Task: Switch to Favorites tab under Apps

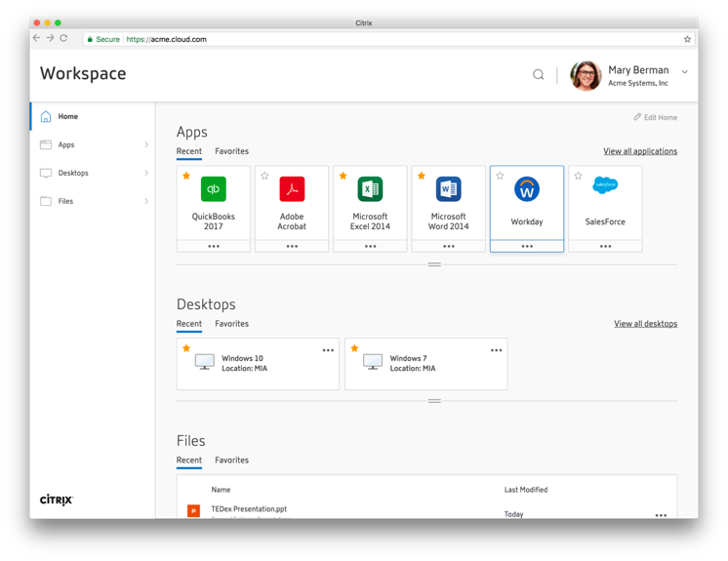Action: click(x=231, y=151)
